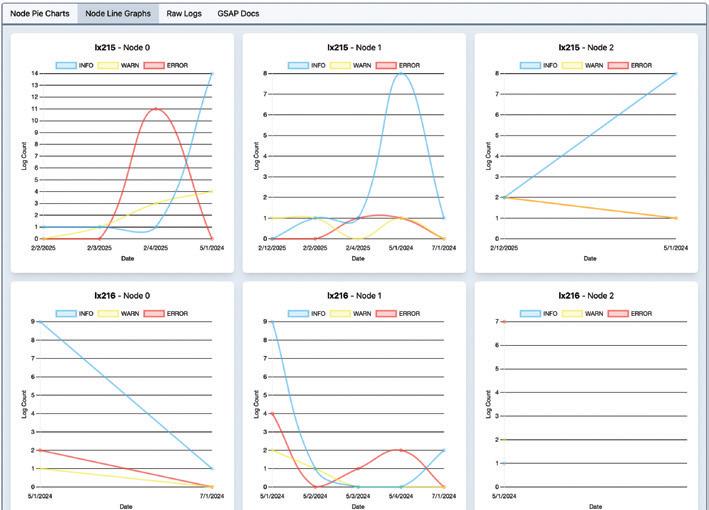This screenshot has width=709, height=510.
Task: Toggle ERROR legend in lx215 Node 1 chart
Action: pos(398,66)
